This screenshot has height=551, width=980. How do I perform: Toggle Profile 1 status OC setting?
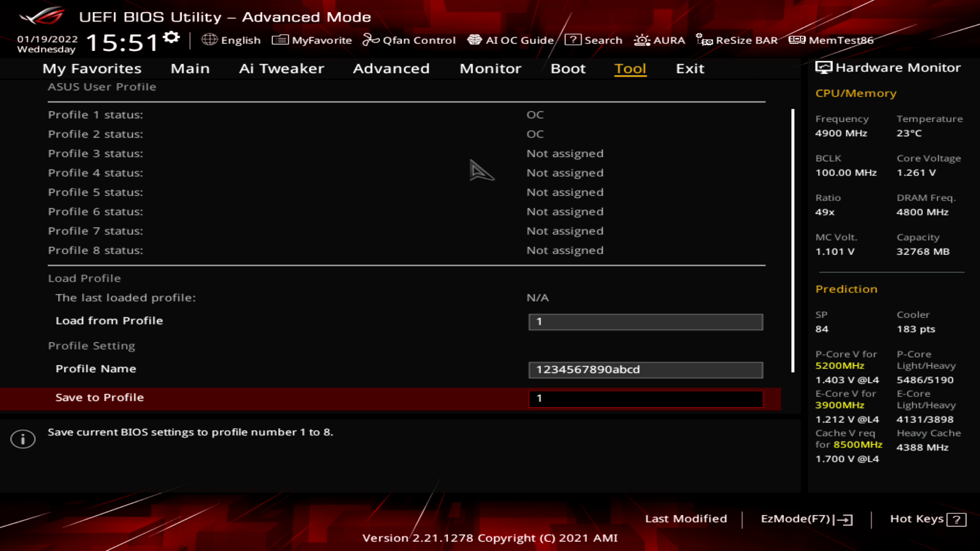(534, 114)
